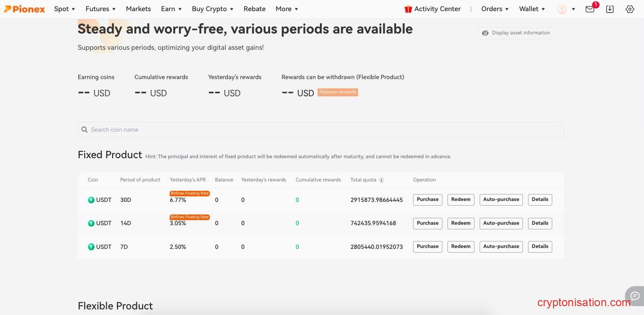Click the user profile avatar

(x=562, y=9)
